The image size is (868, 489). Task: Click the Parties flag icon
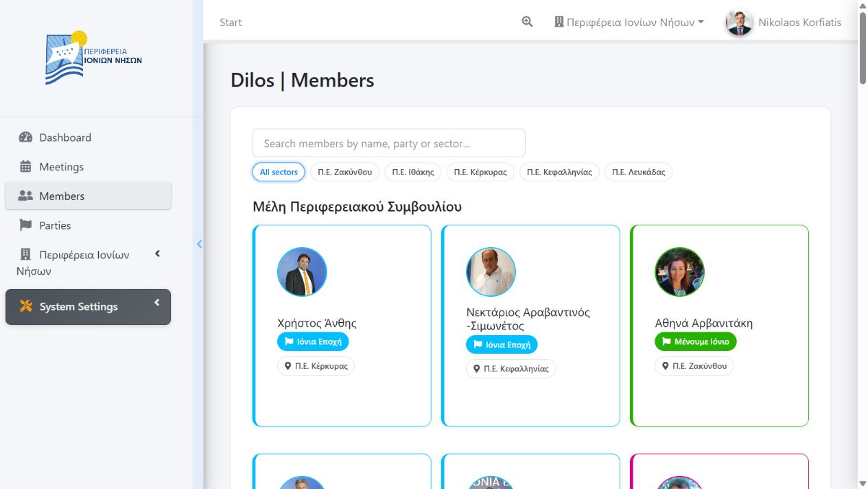click(x=25, y=225)
